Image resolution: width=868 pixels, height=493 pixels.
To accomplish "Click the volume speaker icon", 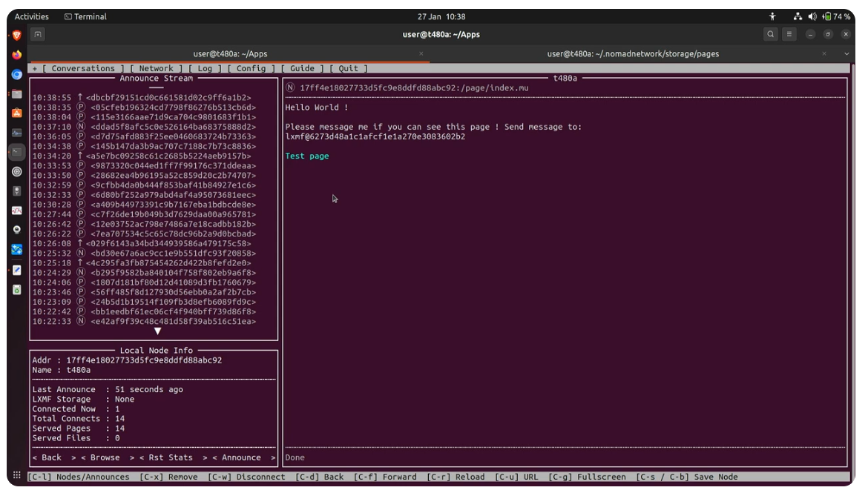I will (812, 16).
